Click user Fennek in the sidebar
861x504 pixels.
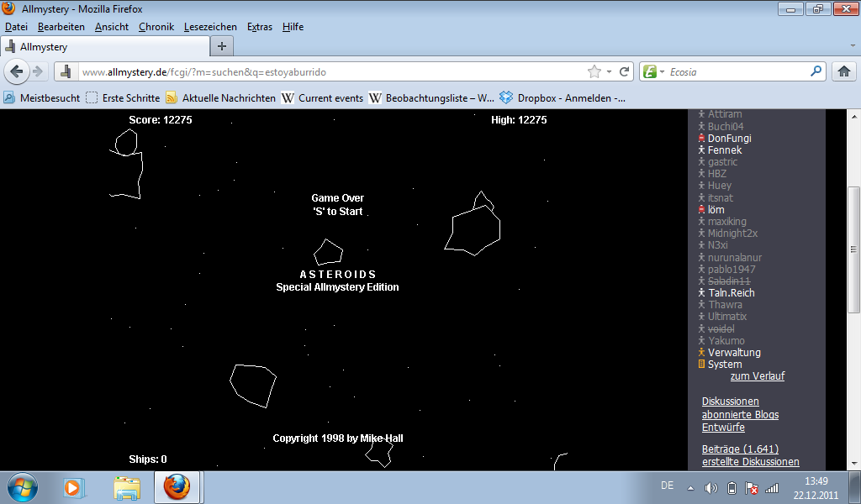pyautogui.click(x=724, y=150)
